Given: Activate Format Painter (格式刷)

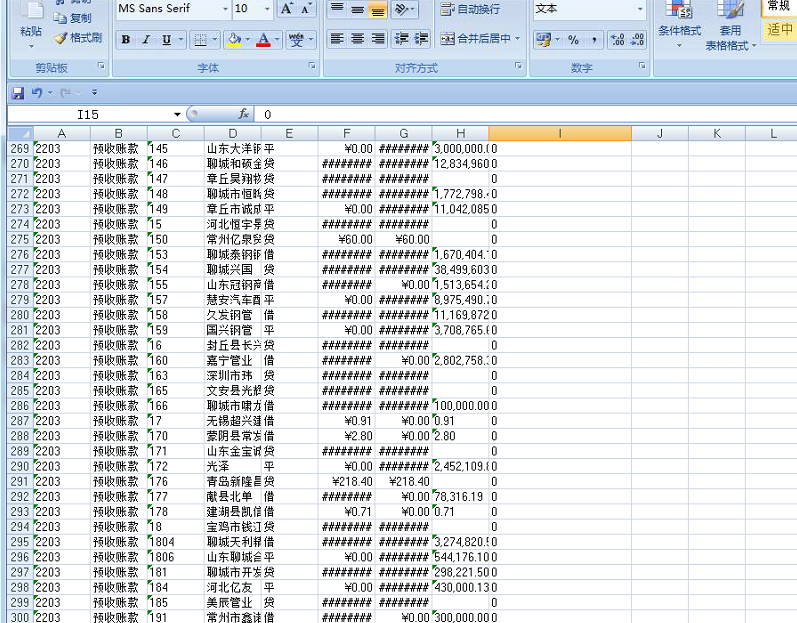Looking at the screenshot, I should (x=78, y=38).
